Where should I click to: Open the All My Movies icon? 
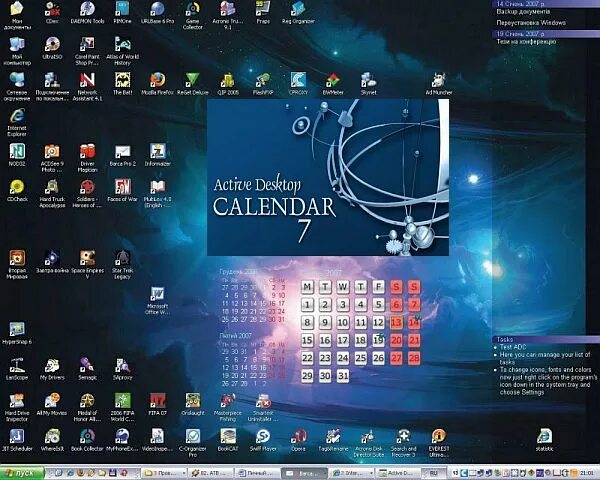(52, 405)
